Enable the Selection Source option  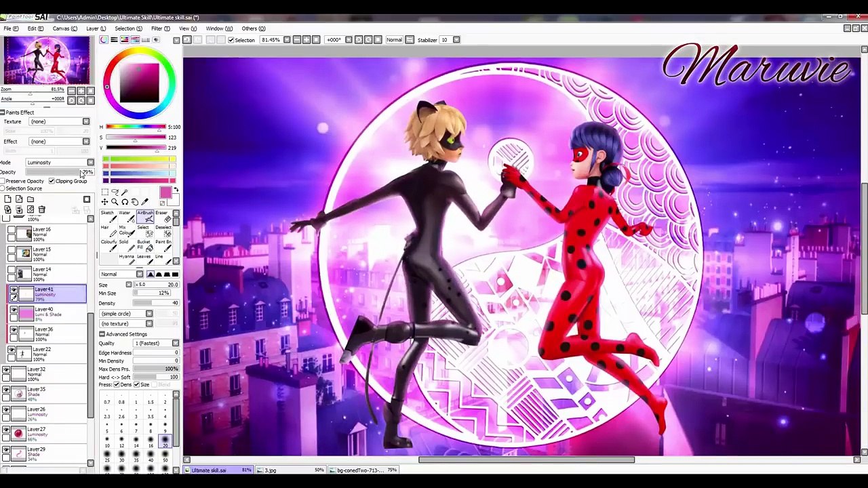[3, 188]
